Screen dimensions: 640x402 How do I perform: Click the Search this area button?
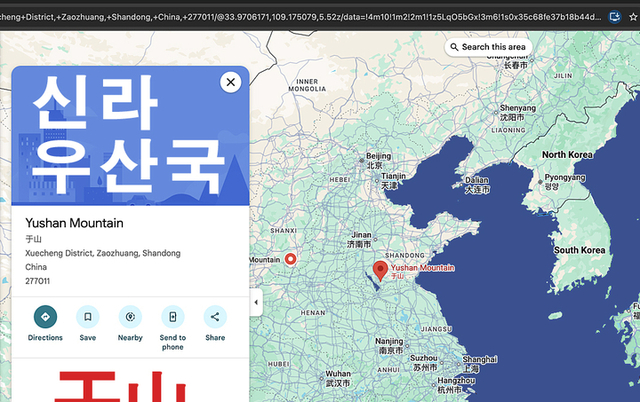click(x=489, y=47)
